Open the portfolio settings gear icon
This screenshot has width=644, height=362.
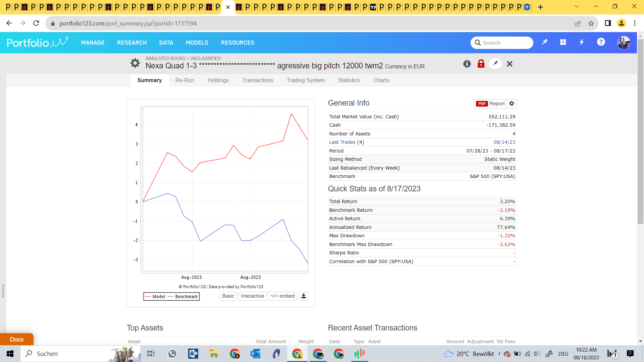click(x=135, y=63)
